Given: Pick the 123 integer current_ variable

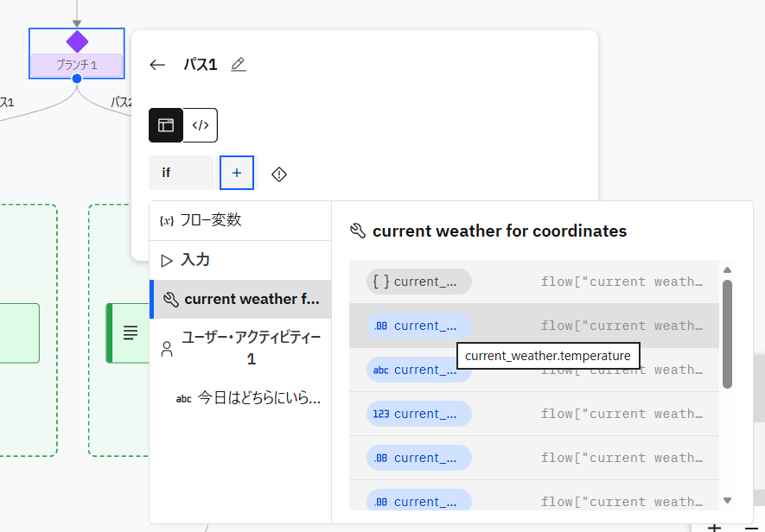Looking at the screenshot, I should pos(419,414).
